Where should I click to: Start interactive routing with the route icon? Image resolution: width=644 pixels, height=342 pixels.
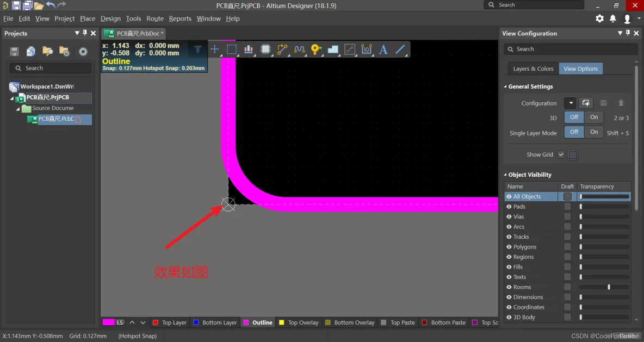coord(283,49)
